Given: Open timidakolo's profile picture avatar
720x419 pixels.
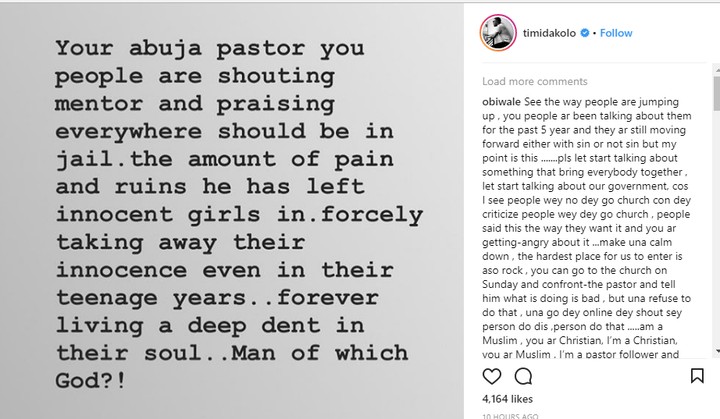Looking at the screenshot, I should pyautogui.click(x=497, y=33).
